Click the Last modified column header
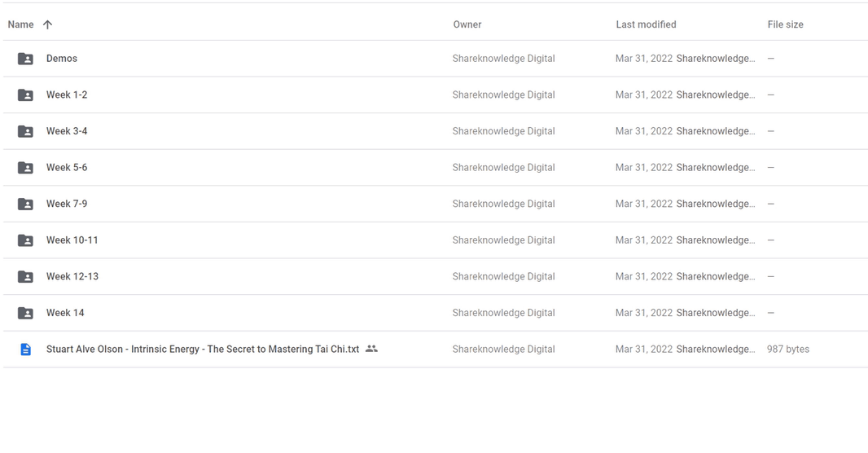 click(646, 24)
